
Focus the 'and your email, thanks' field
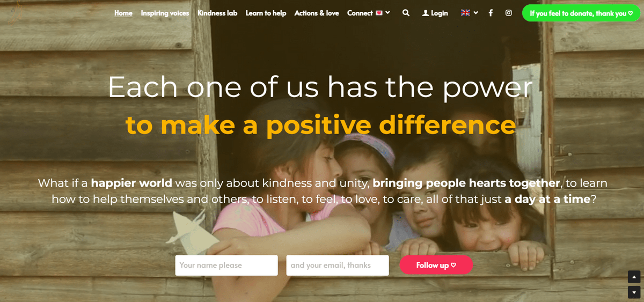338,265
